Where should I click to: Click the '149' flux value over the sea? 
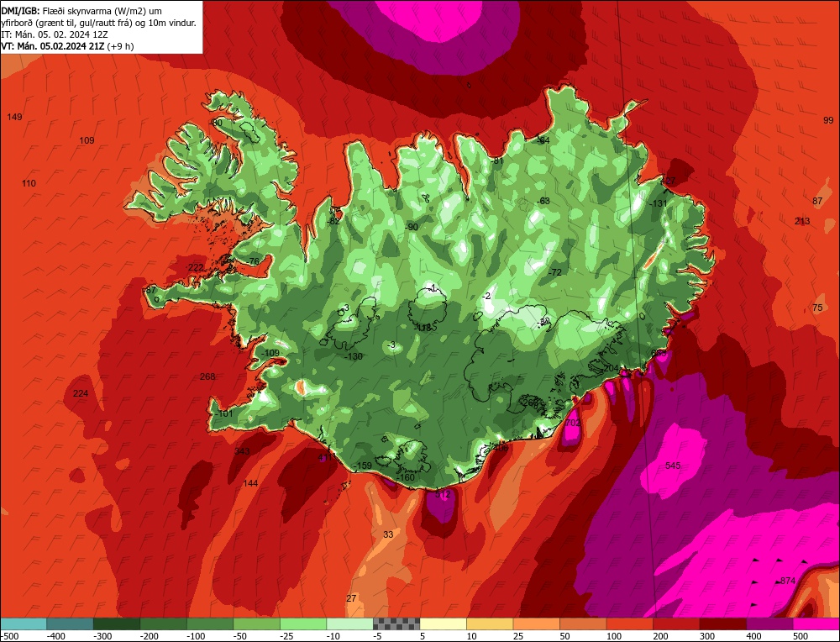coord(15,117)
